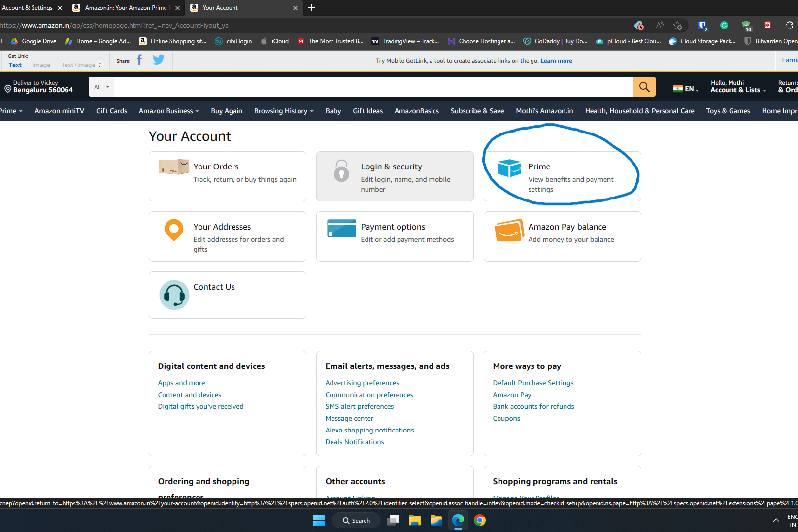Click Learn more about Mobile GetLink
This screenshot has width=798, height=532.
[556, 61]
